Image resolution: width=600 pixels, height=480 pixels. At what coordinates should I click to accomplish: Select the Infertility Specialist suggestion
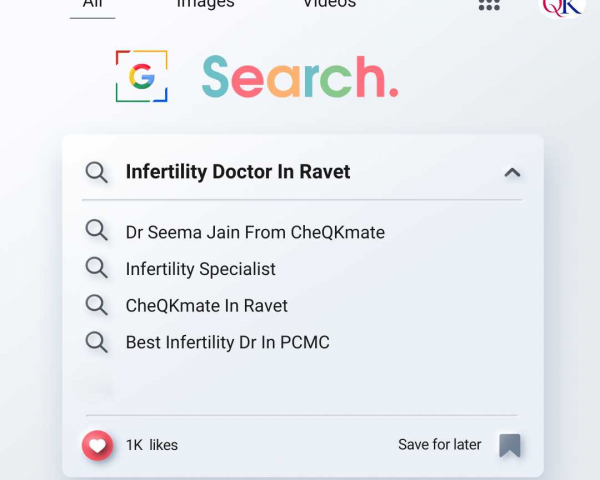point(200,269)
